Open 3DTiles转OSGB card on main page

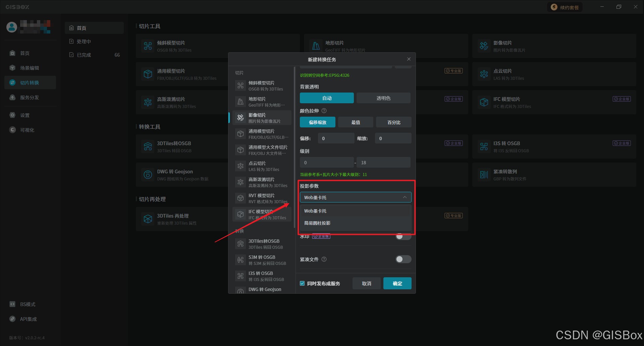182,147
